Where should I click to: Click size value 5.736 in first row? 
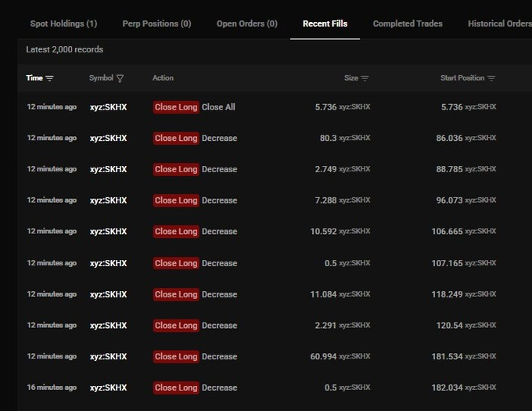click(325, 107)
